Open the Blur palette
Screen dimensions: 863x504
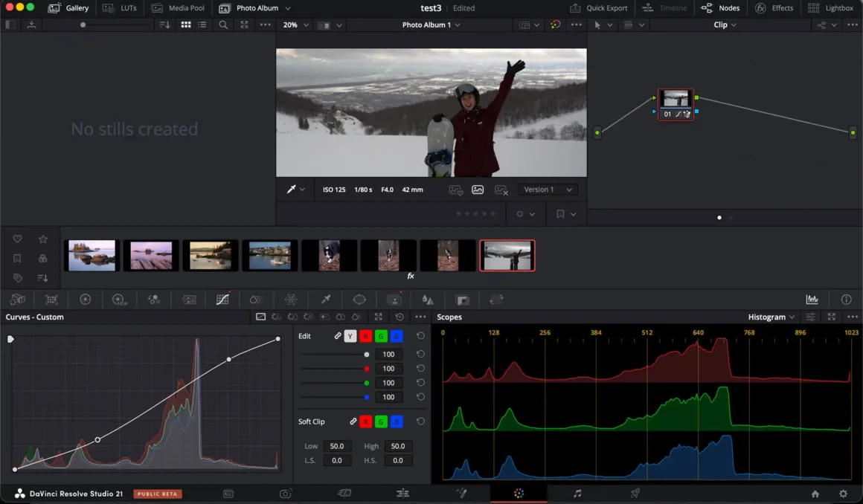pos(428,299)
